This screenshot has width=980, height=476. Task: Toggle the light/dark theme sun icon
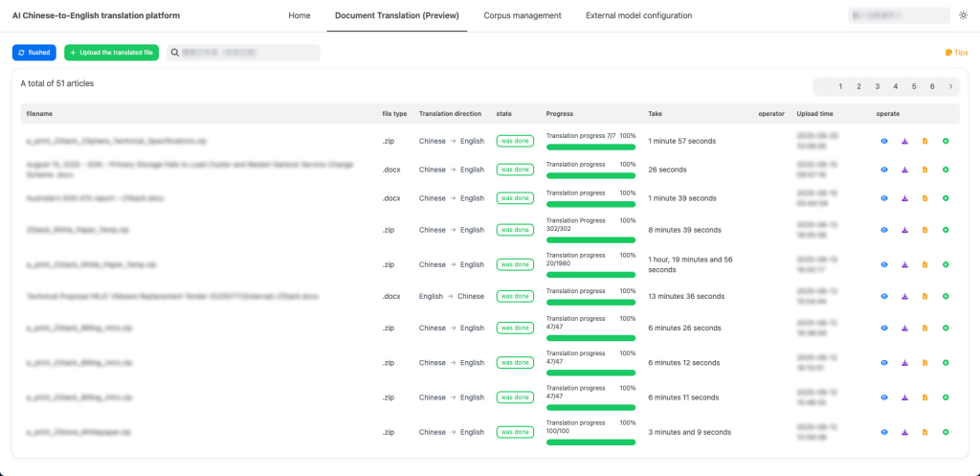click(x=963, y=16)
